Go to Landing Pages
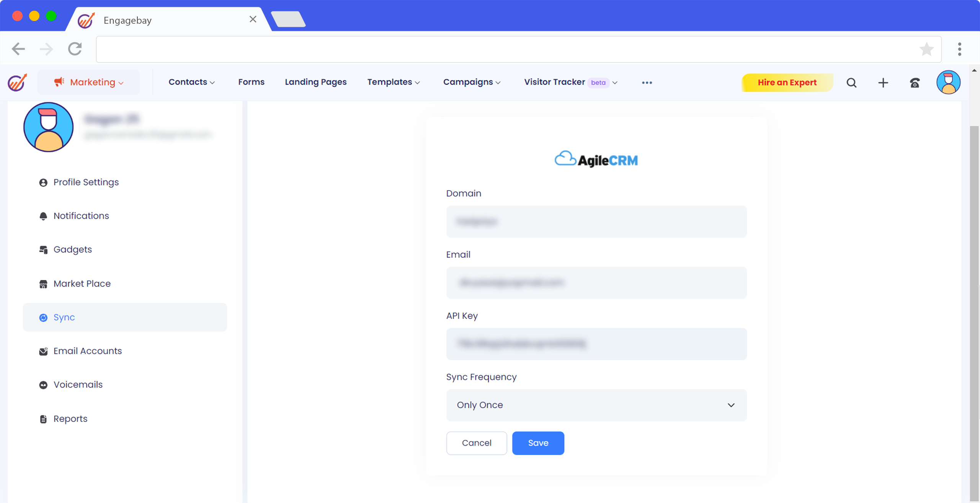980x503 pixels. point(315,82)
